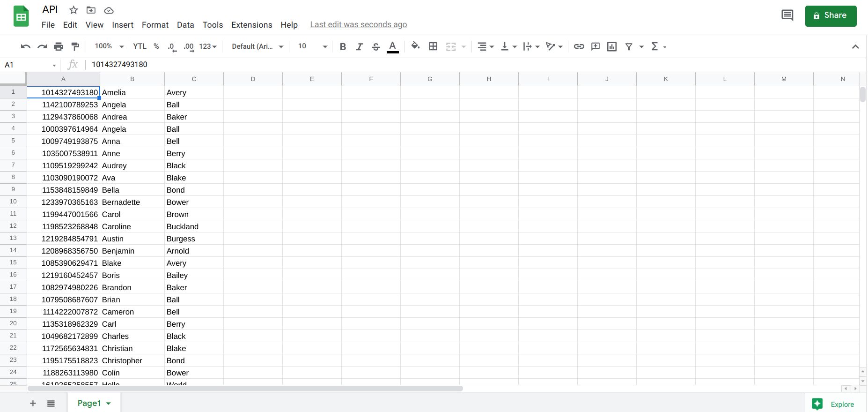Select cell containing Buckland

click(194, 226)
